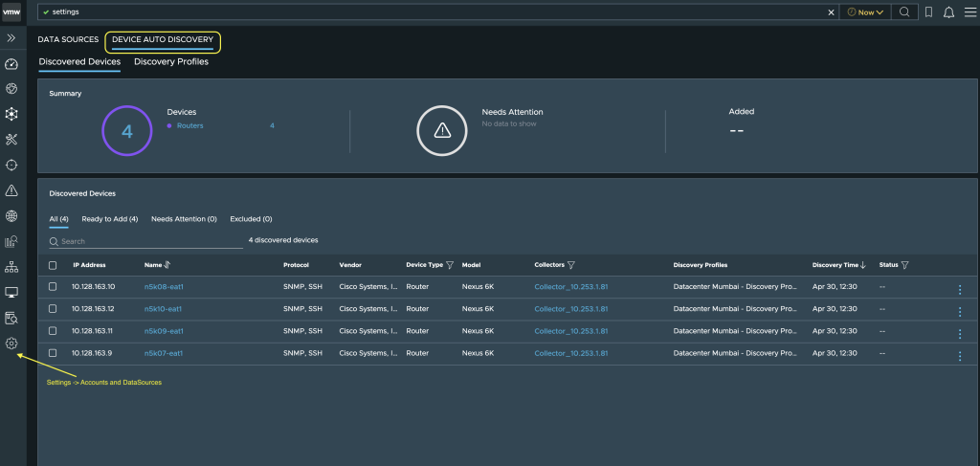Open the alerts triangle sidebar icon
Image resolution: width=980 pixels, height=466 pixels.
[x=11, y=190]
